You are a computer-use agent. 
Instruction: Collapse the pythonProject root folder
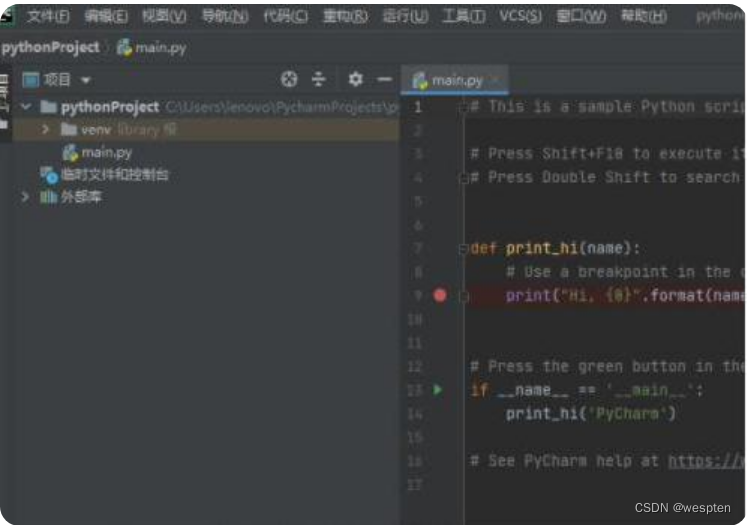click(x=26, y=107)
